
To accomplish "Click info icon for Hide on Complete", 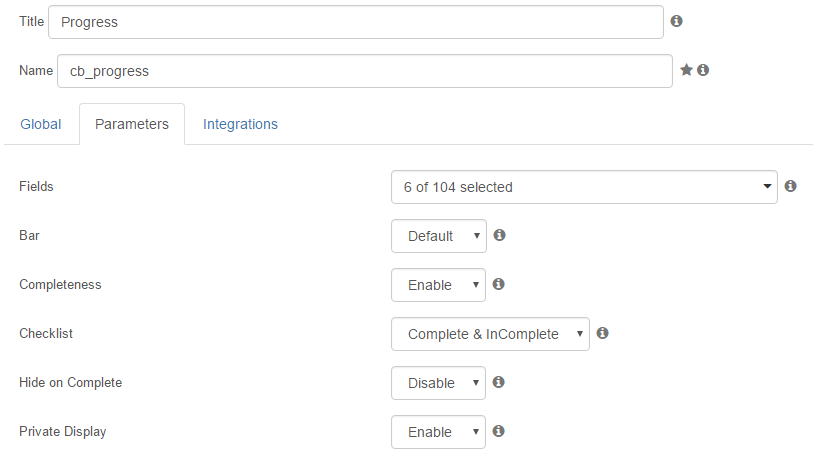I will click(498, 382).
